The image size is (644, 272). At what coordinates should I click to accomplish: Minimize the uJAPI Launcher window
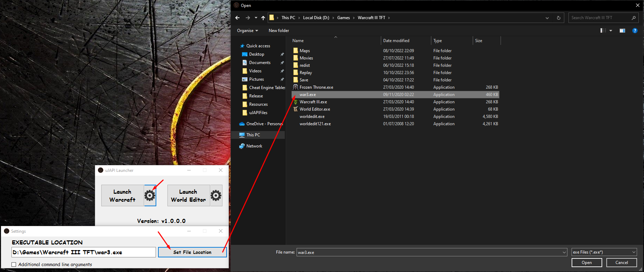point(189,170)
